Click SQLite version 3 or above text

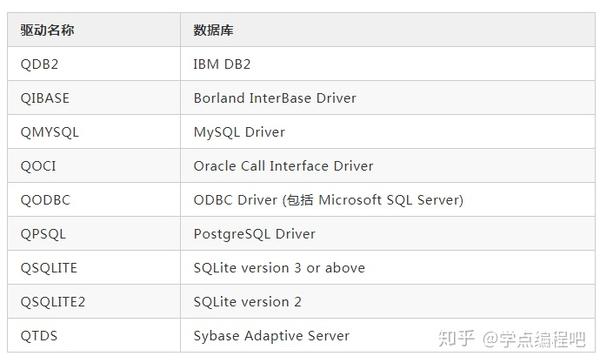279,268
